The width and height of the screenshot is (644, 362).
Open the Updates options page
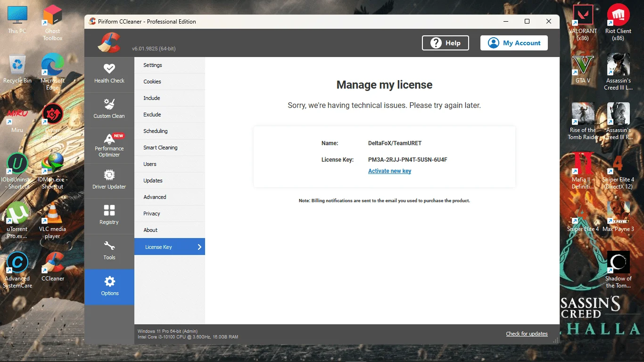(x=170, y=181)
